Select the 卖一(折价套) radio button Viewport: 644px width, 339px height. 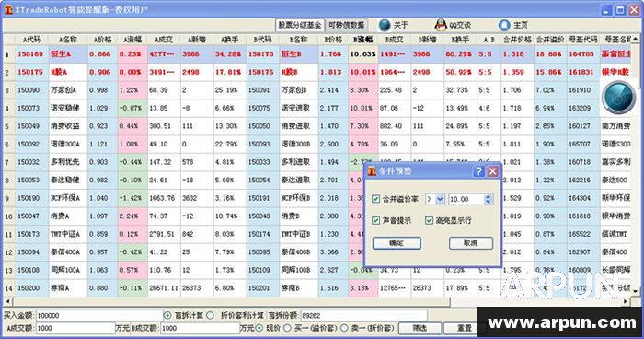(x=344, y=328)
